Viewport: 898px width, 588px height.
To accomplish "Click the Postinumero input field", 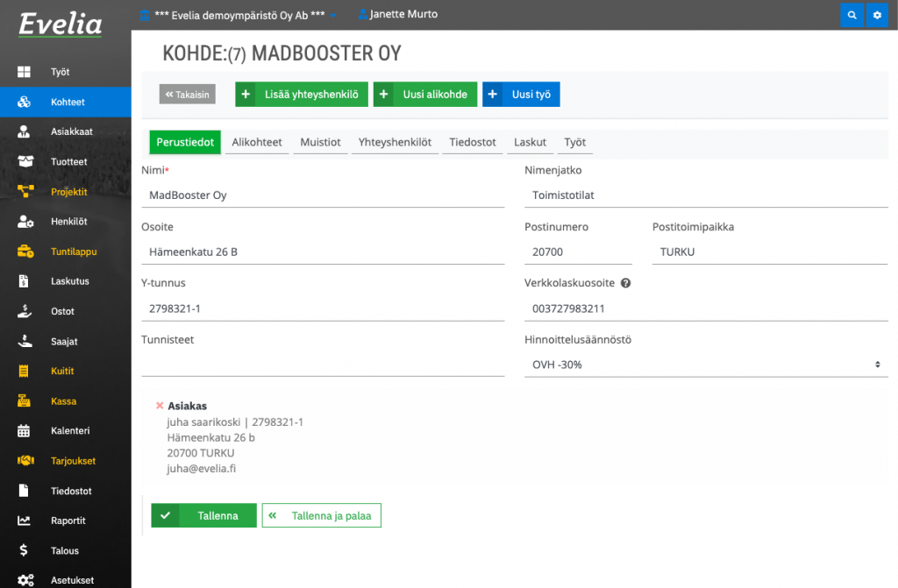I will tap(578, 251).
